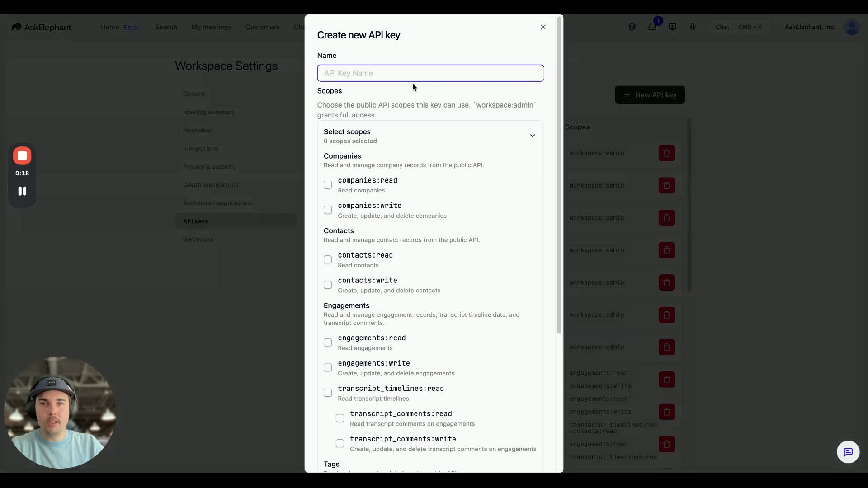Open OAuth applications settings
The image size is (868, 488).
click(x=210, y=185)
